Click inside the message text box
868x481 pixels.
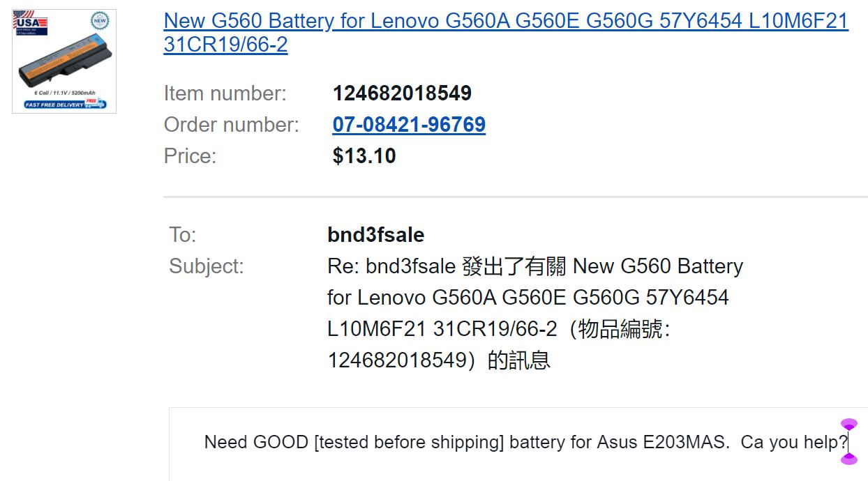518,444
